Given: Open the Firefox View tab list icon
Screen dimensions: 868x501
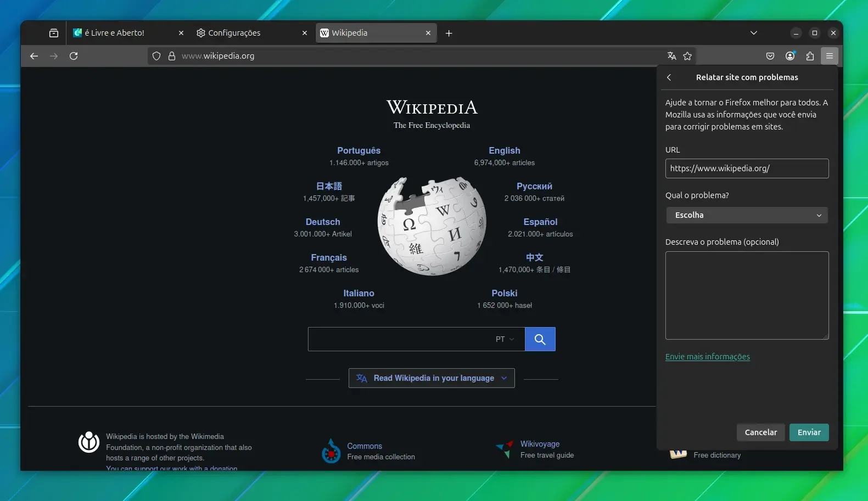Looking at the screenshot, I should [x=53, y=33].
